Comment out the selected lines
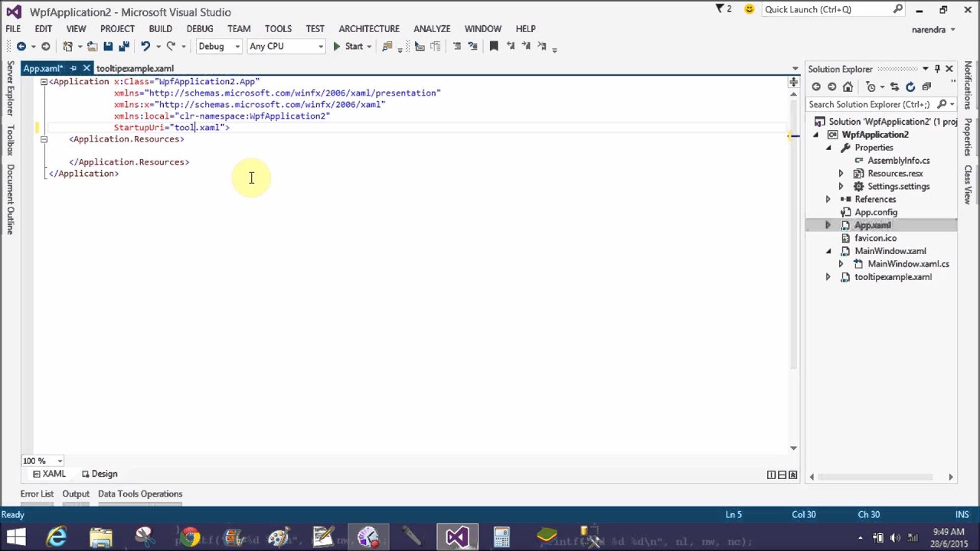Image resolution: width=980 pixels, height=551 pixels. click(457, 47)
